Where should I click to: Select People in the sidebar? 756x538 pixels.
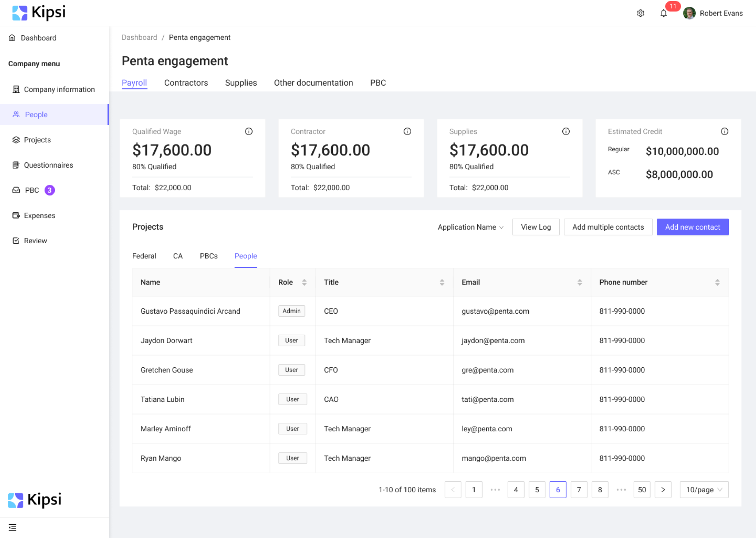point(36,114)
